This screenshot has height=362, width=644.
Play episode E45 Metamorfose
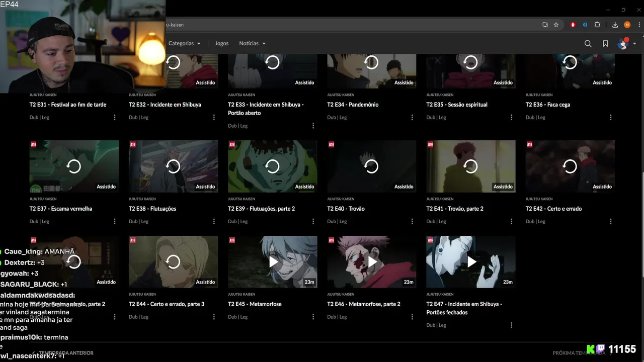click(x=272, y=262)
